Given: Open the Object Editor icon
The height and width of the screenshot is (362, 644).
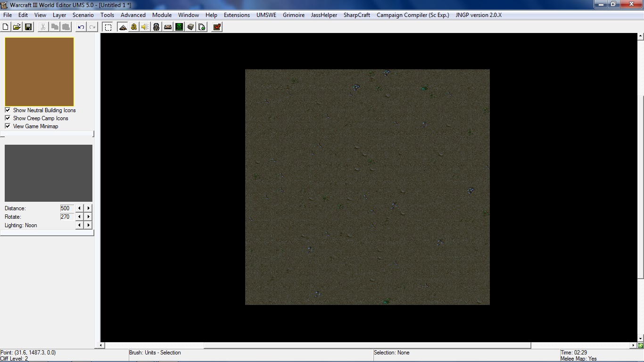Looking at the screenshot, I should coord(157,27).
